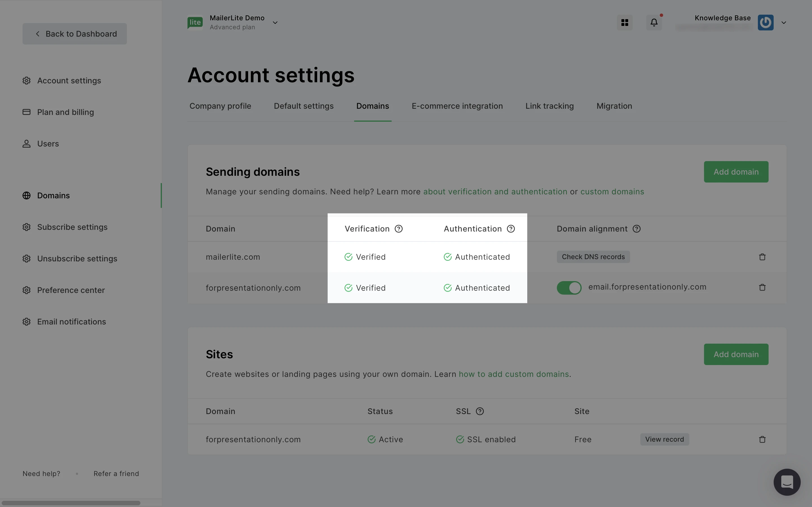Open the Default settings tab
The width and height of the screenshot is (812, 507).
point(303,106)
